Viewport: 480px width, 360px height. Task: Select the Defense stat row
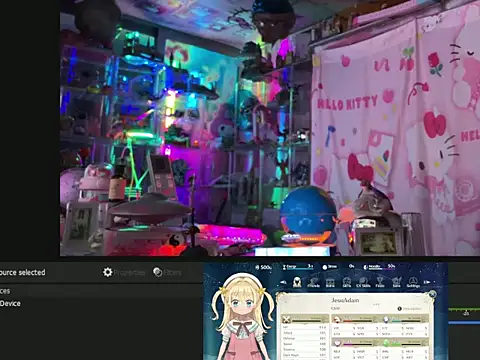coord(304,338)
